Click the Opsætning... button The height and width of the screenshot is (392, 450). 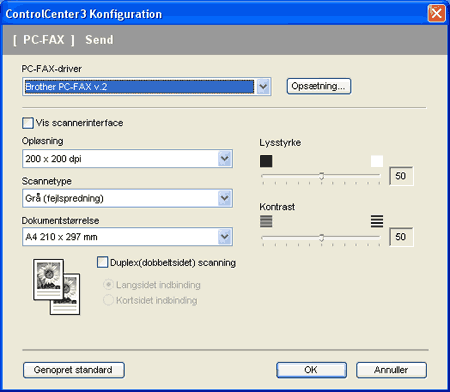click(319, 86)
